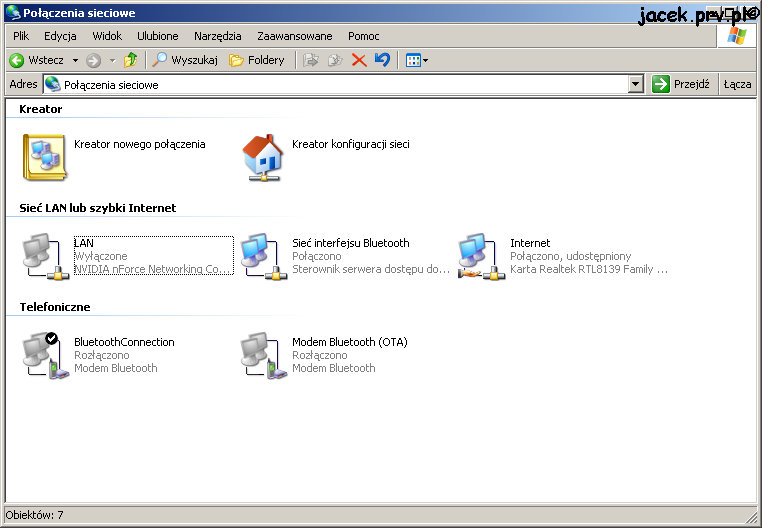
Task: Click the grayed Forward arrow icon
Action: coord(93,60)
